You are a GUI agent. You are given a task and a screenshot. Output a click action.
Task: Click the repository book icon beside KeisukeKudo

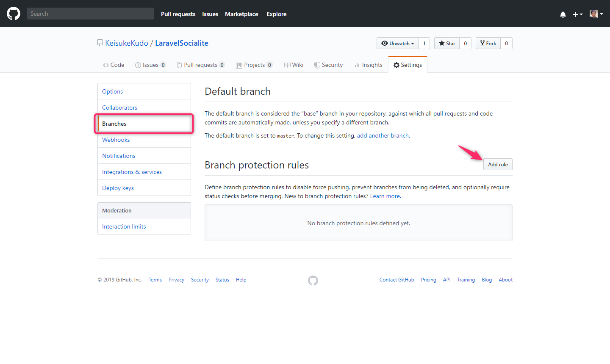(100, 43)
